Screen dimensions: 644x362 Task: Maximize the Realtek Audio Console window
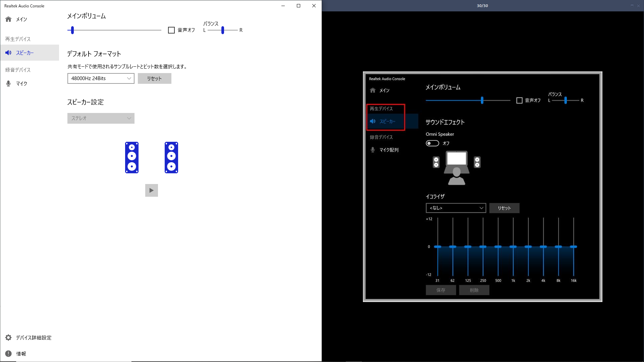(299, 6)
